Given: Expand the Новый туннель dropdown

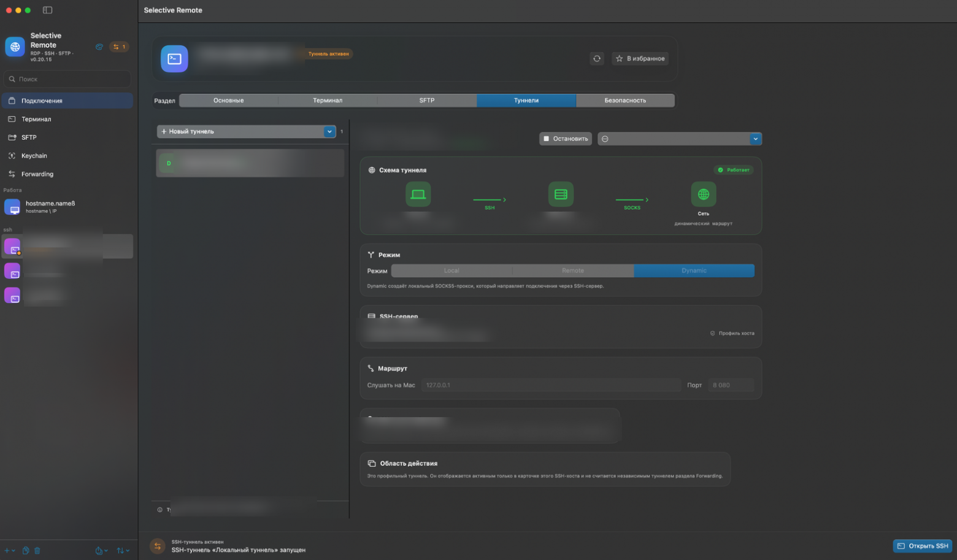Looking at the screenshot, I should (329, 131).
